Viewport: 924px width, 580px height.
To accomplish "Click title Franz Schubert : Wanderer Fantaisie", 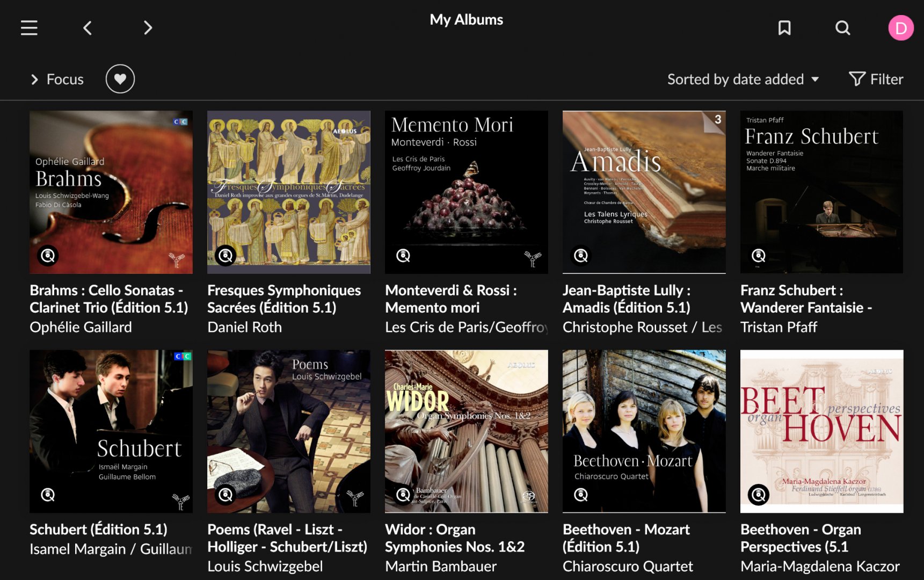I will click(x=806, y=299).
